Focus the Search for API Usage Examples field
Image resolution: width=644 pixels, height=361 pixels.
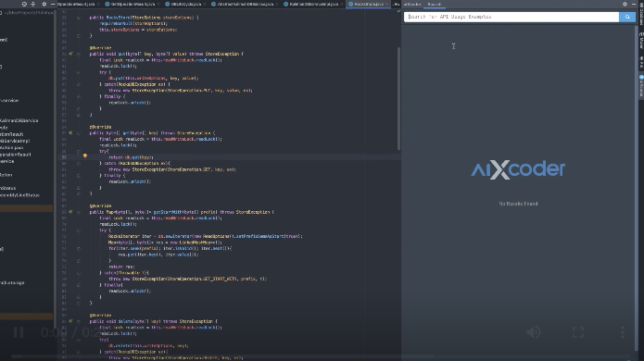(x=511, y=17)
